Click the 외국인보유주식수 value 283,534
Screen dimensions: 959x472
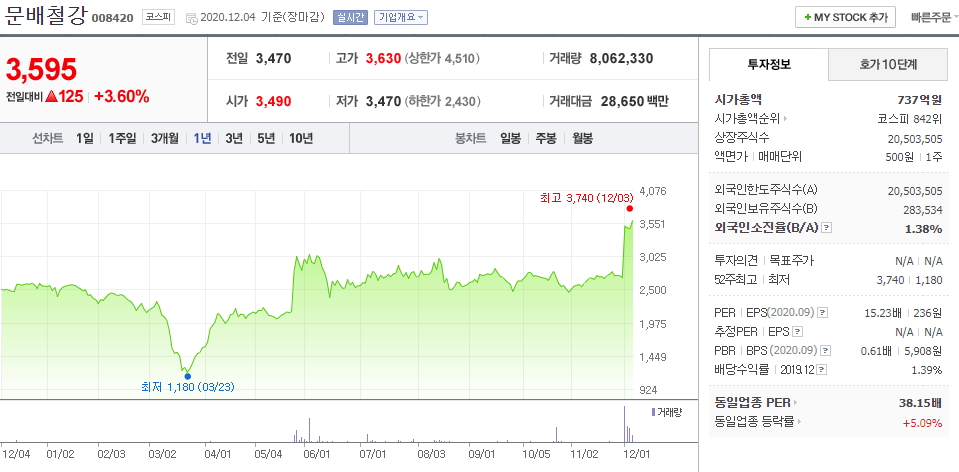(x=923, y=210)
